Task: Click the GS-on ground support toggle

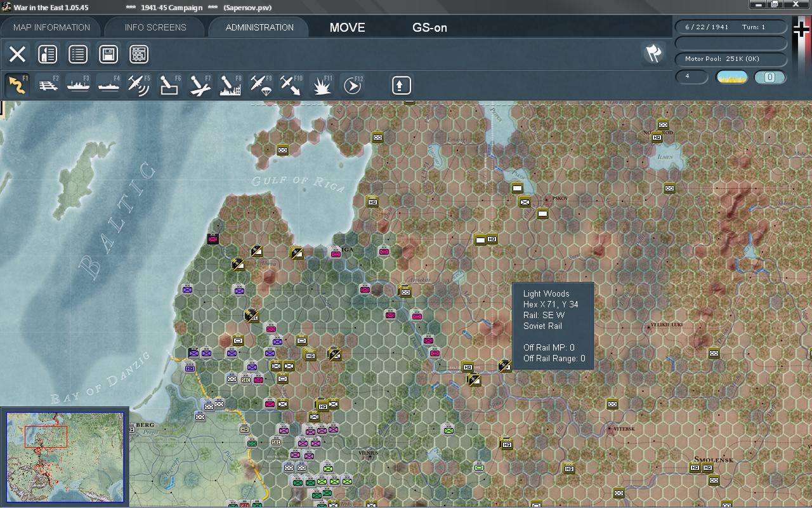Action: point(429,27)
